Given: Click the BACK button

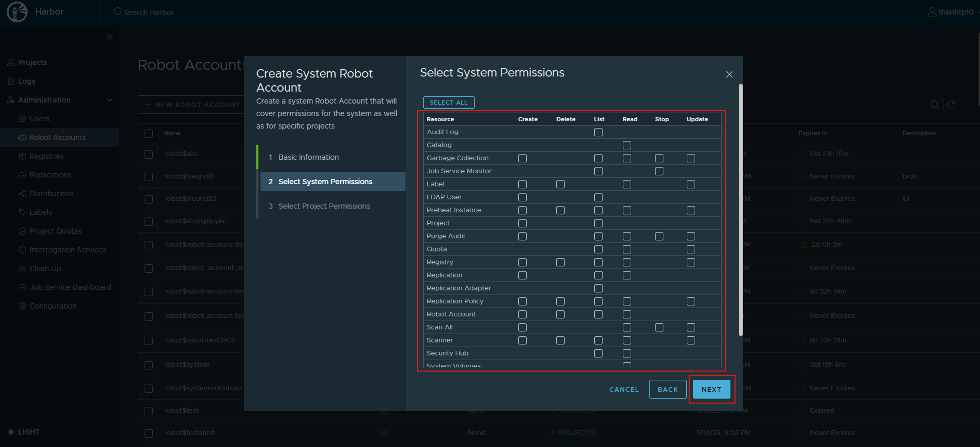Looking at the screenshot, I should 668,389.
